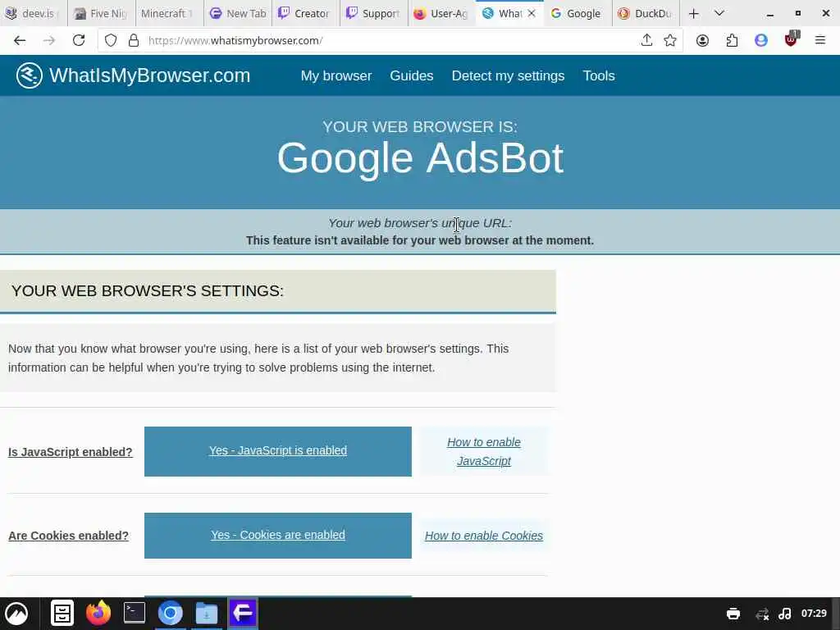This screenshot has width=840, height=630.
Task: Click the site security padlock icon
Action: (134, 41)
